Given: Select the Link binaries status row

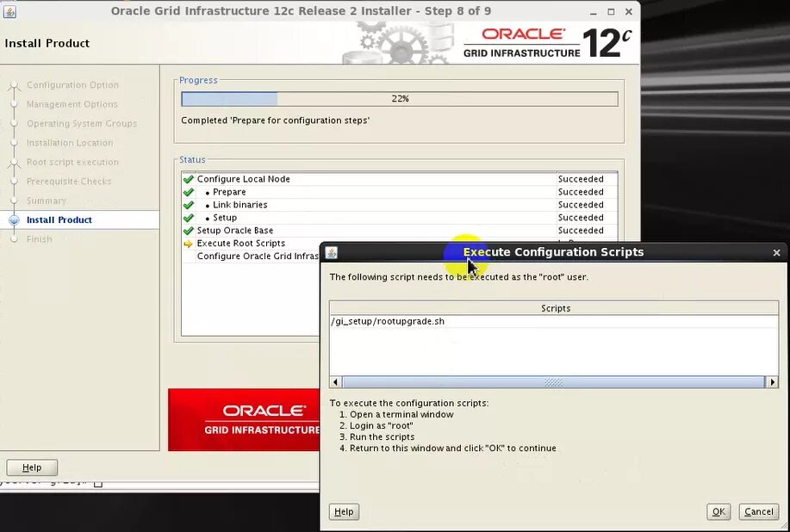Looking at the screenshot, I should 400,205.
